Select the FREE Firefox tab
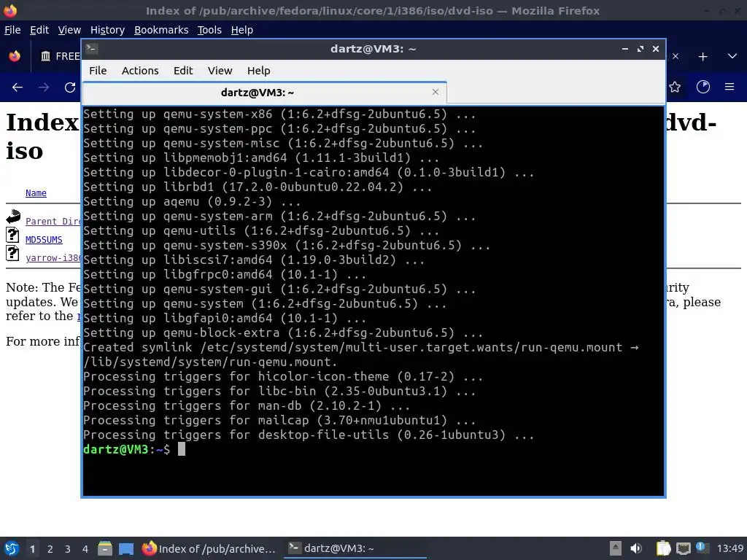This screenshot has height=560, width=747. point(59,56)
